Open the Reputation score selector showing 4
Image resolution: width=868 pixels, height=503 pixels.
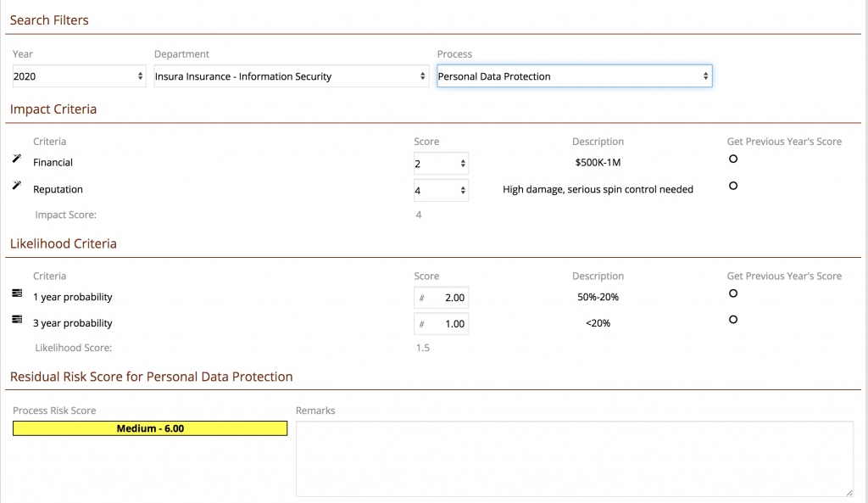point(441,190)
